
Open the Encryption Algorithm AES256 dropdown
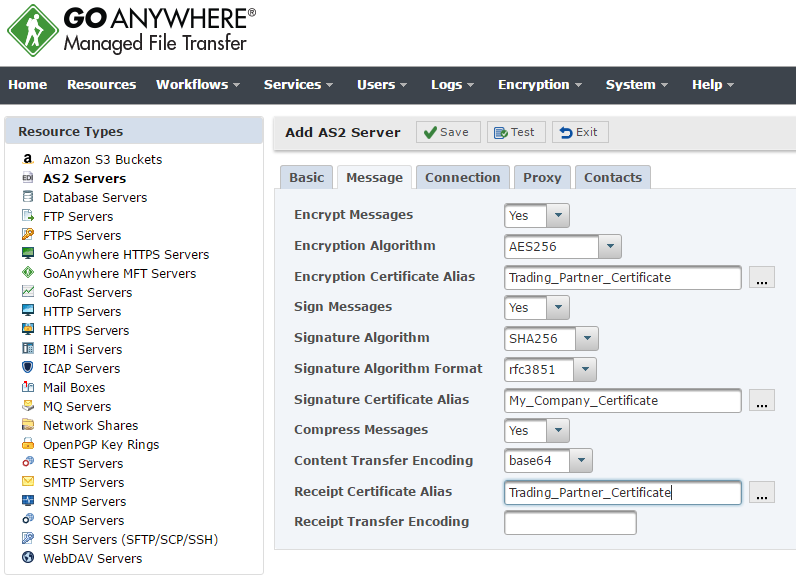click(x=610, y=246)
